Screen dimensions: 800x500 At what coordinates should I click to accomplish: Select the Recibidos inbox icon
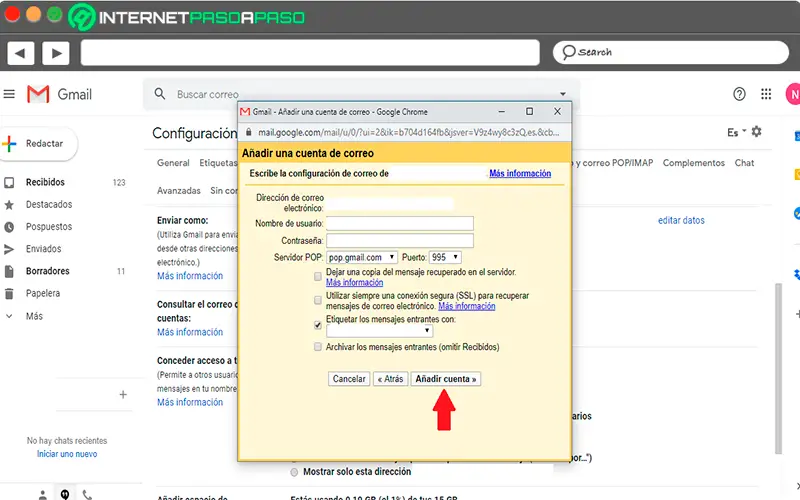coord(9,183)
